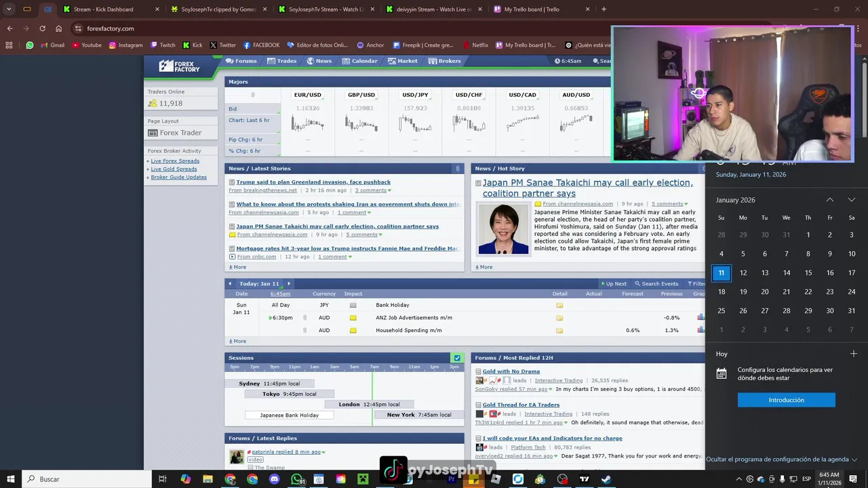Screen dimensions: 868x488
Task: Open the Netflix bookmark
Action: [x=475, y=45]
